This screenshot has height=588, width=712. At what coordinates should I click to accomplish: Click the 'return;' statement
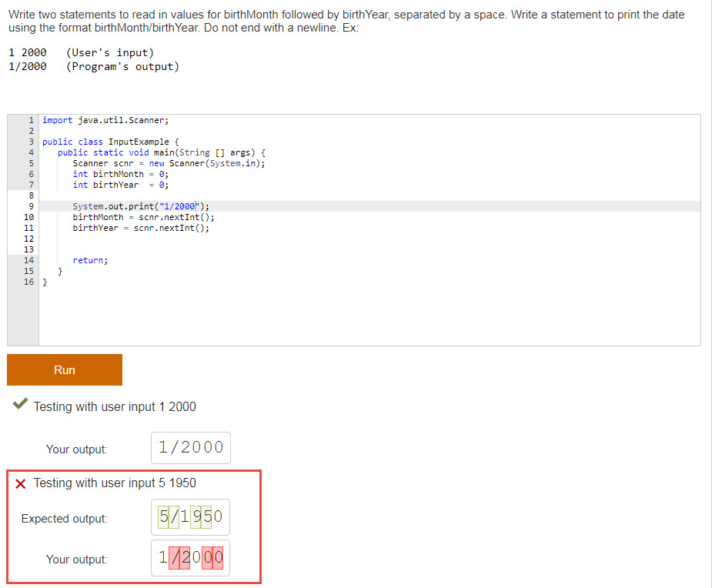pyautogui.click(x=90, y=260)
